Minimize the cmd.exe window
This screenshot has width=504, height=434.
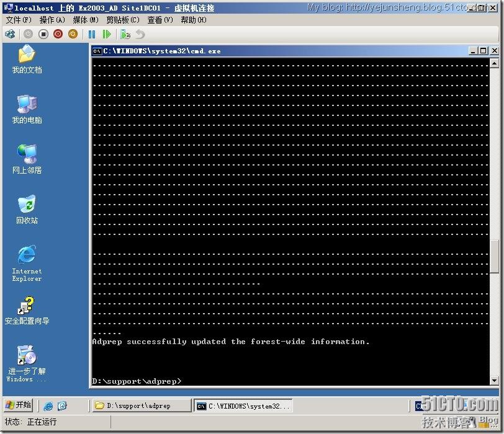coord(473,51)
